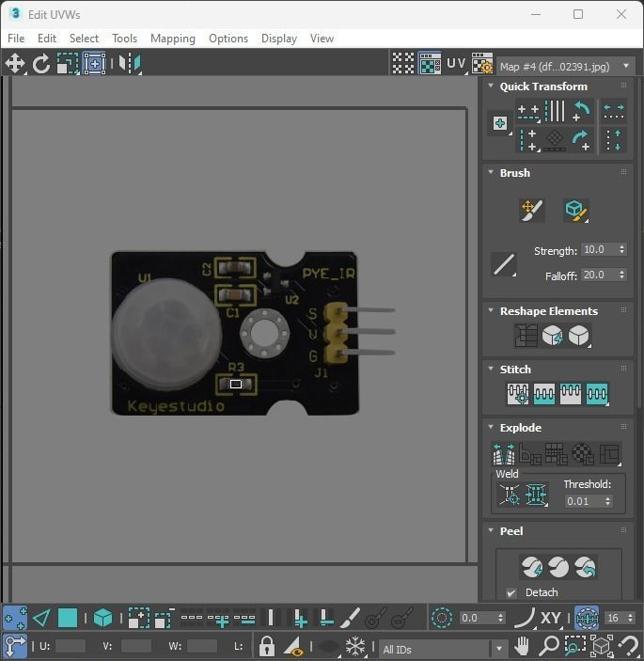Click Straighten Selection in Reshape Elements
644x661 pixels.
526,336
